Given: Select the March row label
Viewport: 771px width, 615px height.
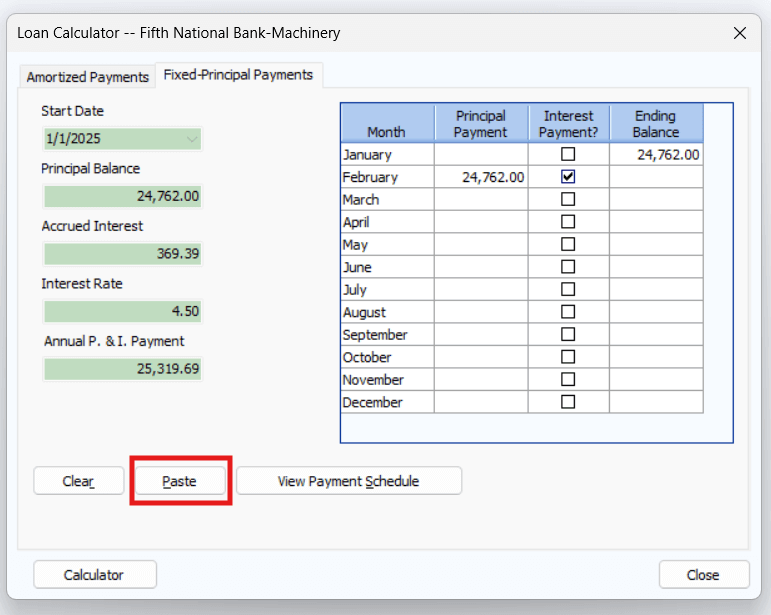Looking at the screenshot, I should (387, 200).
